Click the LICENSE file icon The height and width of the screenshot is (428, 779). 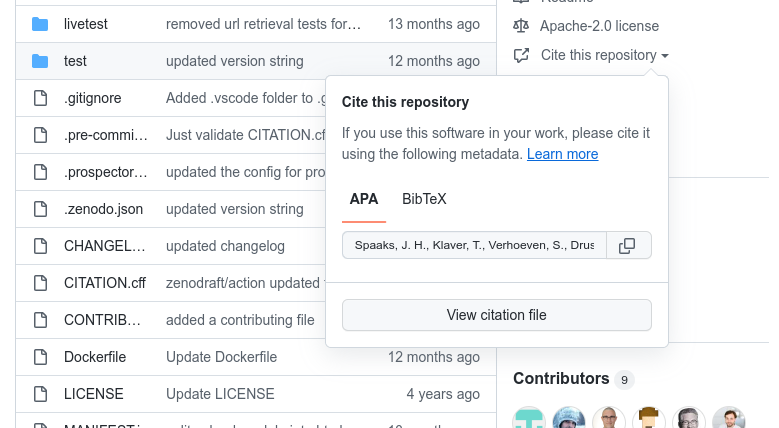tap(40, 394)
